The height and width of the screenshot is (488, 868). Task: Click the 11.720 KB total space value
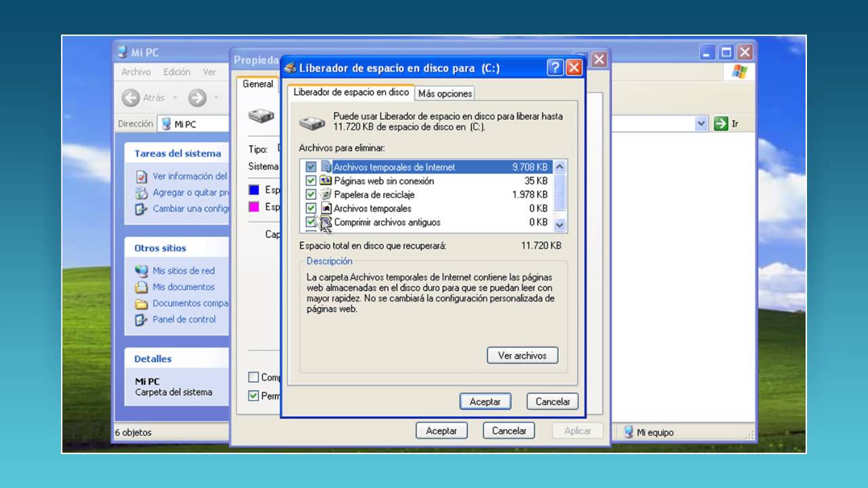click(541, 246)
